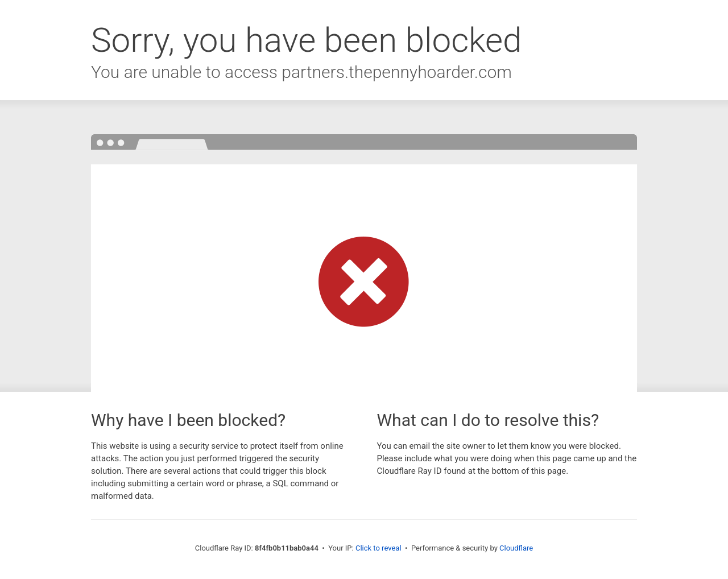Click the red X error icon

(363, 282)
